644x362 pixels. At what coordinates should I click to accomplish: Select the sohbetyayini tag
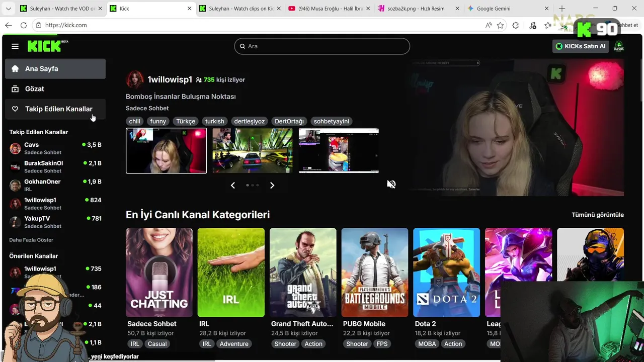[x=331, y=121]
